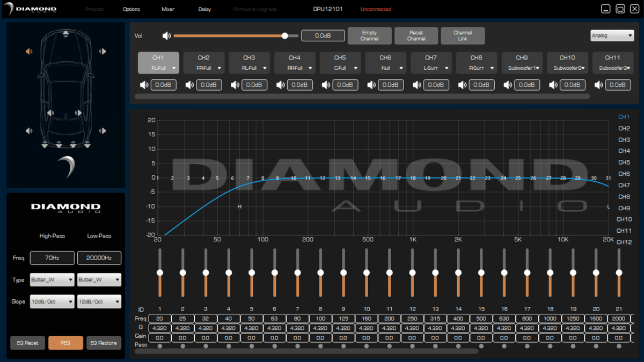
Task: Open the CH9 Subwoofer1 assignment dropdown
Action: [x=522, y=68]
